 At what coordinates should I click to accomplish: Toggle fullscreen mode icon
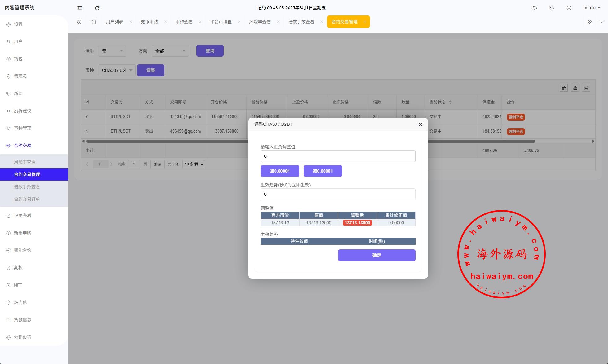pos(569,8)
